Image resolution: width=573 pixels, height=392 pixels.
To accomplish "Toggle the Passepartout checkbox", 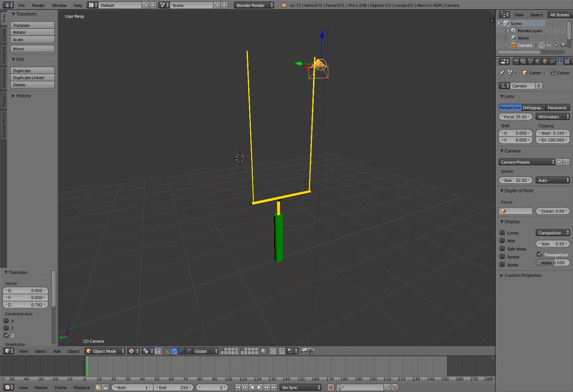I will pyautogui.click(x=540, y=254).
